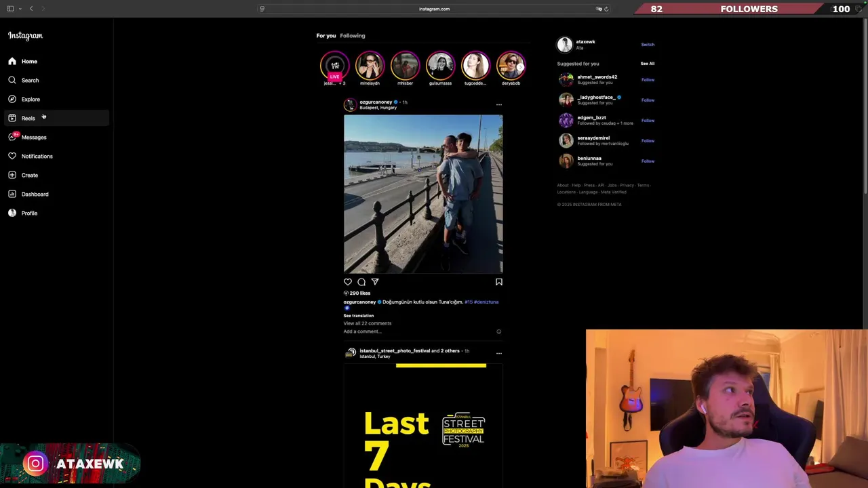Open the About footer link
The image size is (868, 488).
563,185
